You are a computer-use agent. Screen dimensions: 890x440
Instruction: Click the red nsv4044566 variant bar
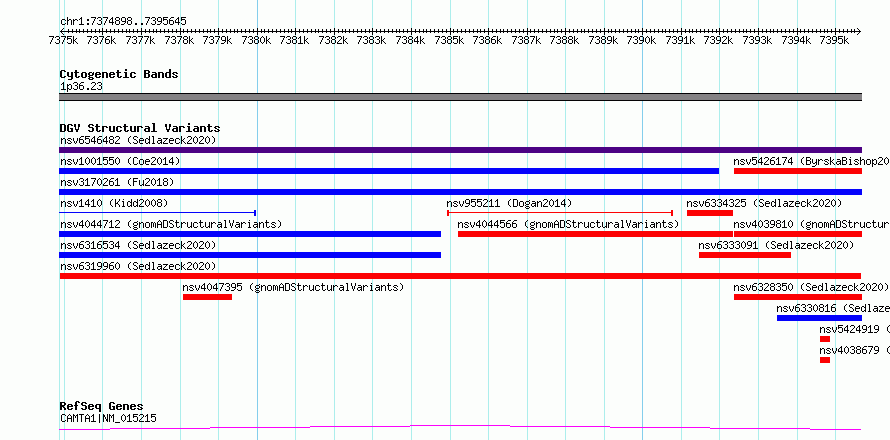595,234
